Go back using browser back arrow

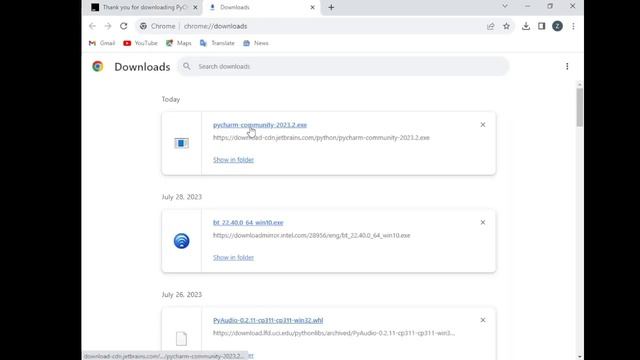[92, 26]
